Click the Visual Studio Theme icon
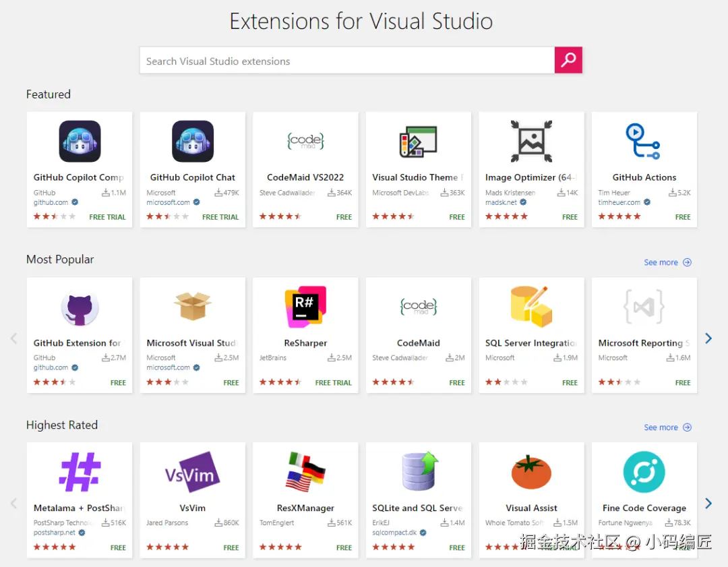This screenshot has width=728, height=567. [x=419, y=142]
